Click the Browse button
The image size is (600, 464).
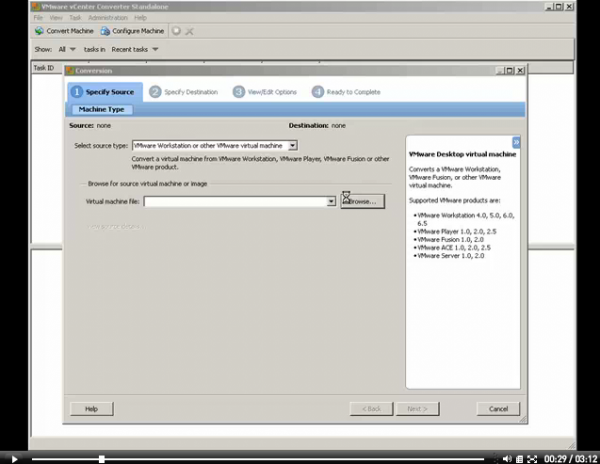tap(361, 201)
